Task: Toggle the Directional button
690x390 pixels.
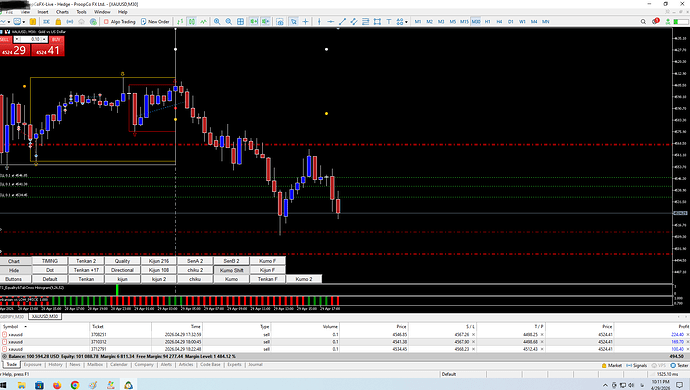Action: [x=122, y=270]
